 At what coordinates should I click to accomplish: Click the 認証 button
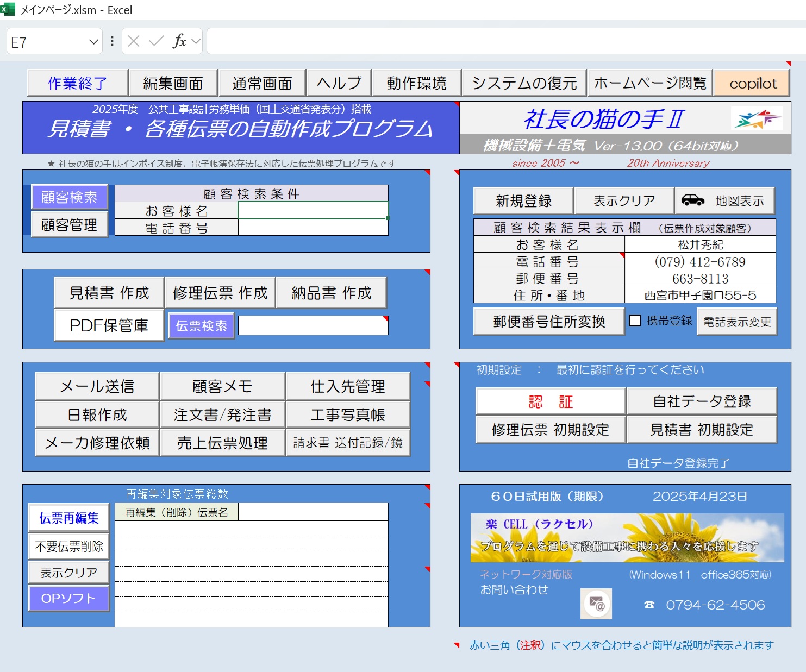point(551,401)
